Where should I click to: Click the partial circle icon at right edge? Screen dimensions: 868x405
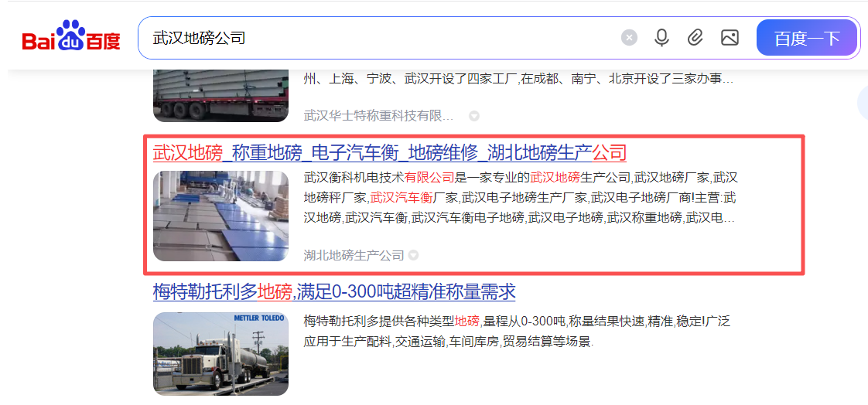tap(863, 104)
